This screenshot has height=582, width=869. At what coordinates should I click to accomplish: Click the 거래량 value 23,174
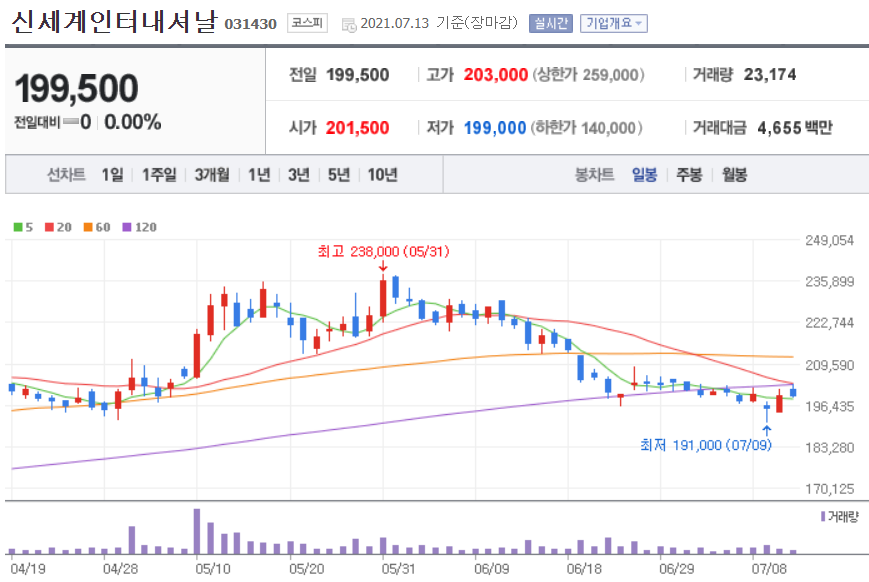tap(770, 75)
